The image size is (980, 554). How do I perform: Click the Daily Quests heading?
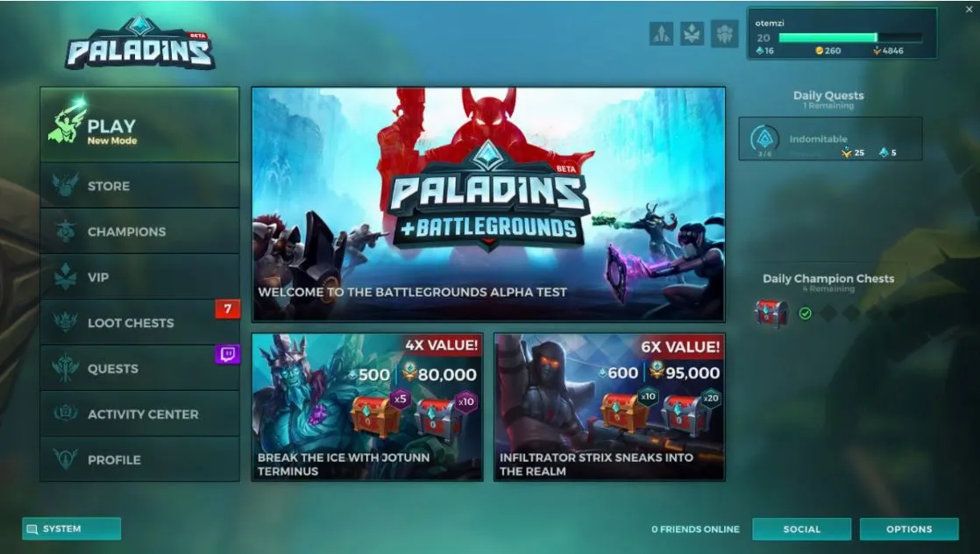828,96
